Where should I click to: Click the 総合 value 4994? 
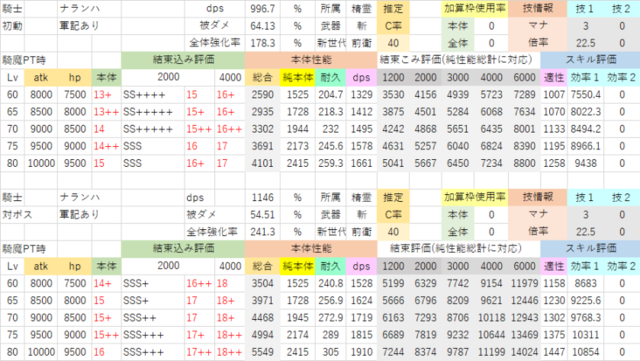pos(262,335)
